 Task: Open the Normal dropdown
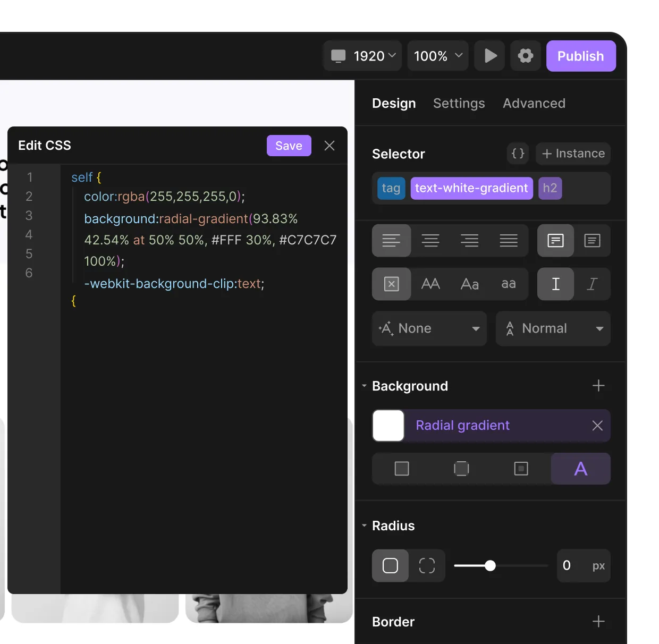(x=553, y=328)
